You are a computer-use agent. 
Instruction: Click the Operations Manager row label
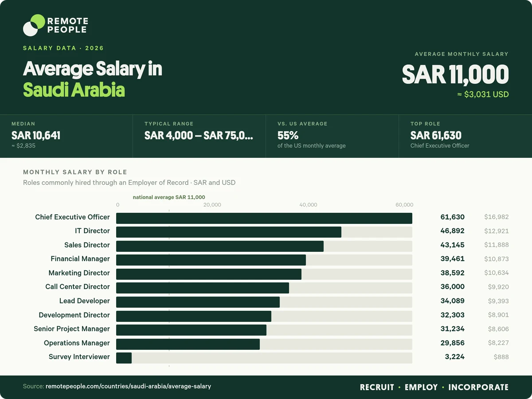pyautogui.click(x=77, y=343)
